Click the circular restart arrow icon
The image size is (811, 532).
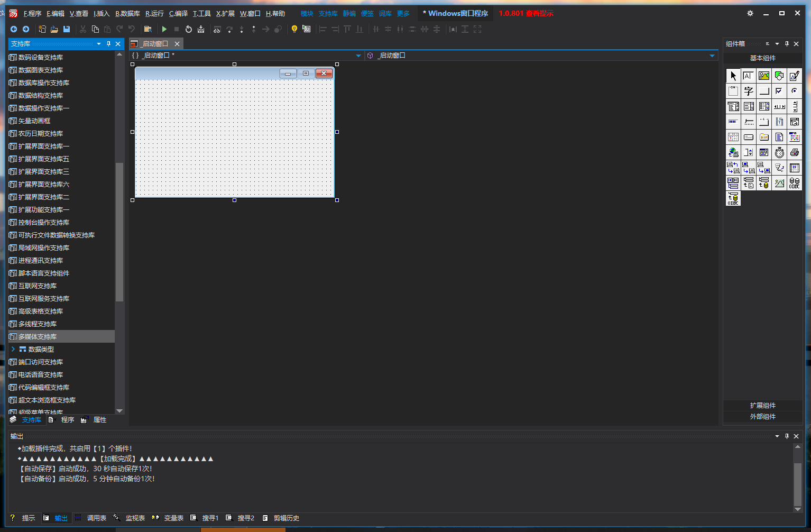[189, 29]
